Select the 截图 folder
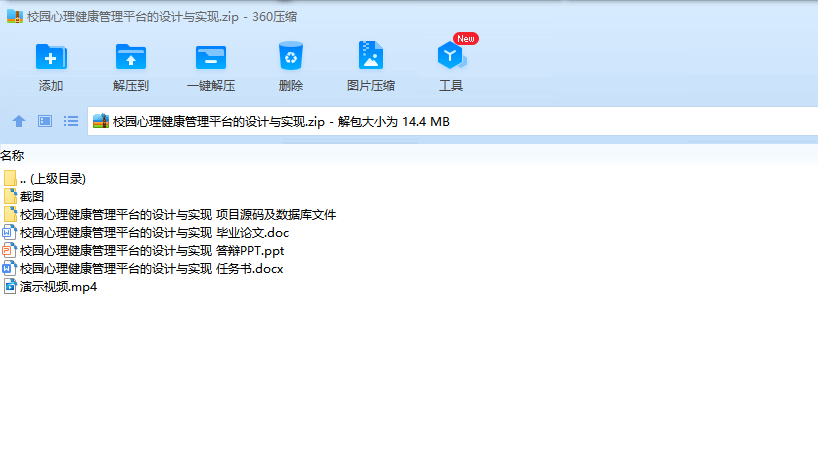 [24, 197]
